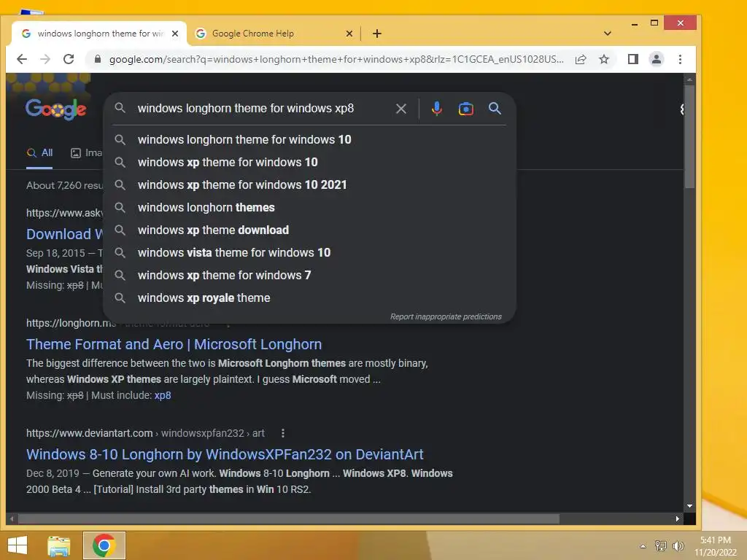This screenshot has width=747, height=560.
Task: Open File Explorer from the taskbar
Action: coord(59,545)
